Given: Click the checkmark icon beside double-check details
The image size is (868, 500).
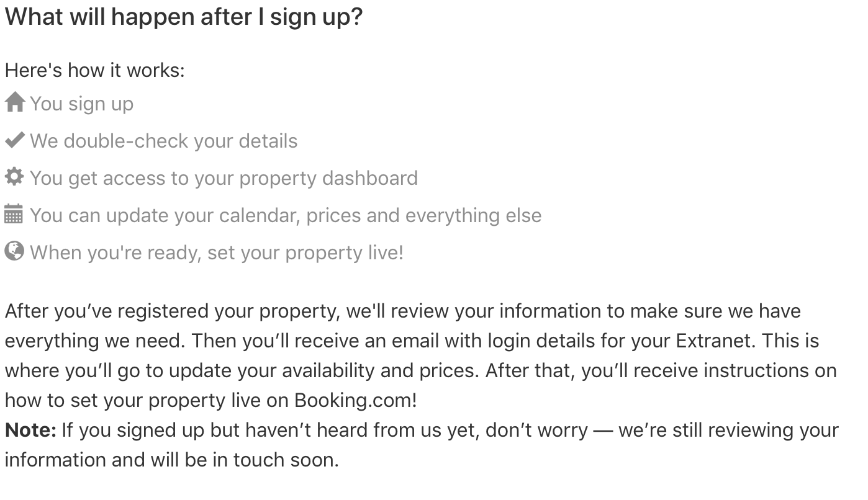Looking at the screenshot, I should click(x=14, y=140).
